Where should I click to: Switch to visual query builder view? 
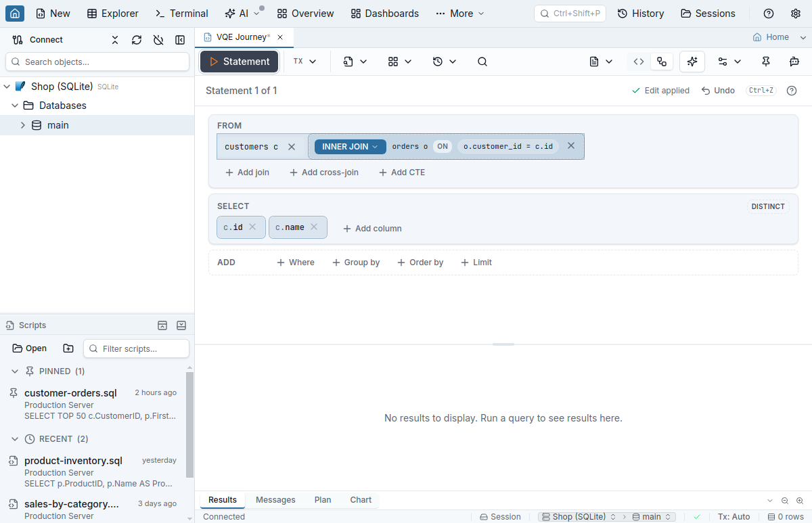662,62
